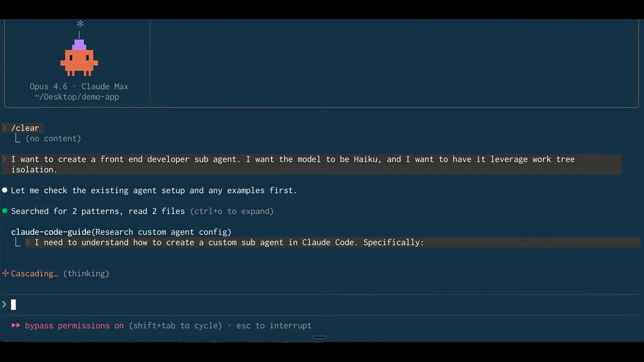Screen dimensions: 644x362
Task: Toggle the 'bypass permissions on' mode text
Action: tap(74, 325)
